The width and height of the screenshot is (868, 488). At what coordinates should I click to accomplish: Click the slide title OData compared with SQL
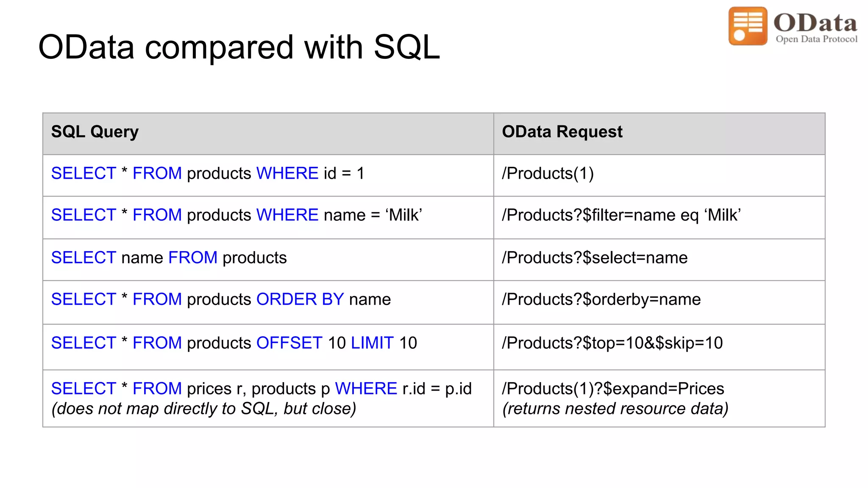pos(239,47)
